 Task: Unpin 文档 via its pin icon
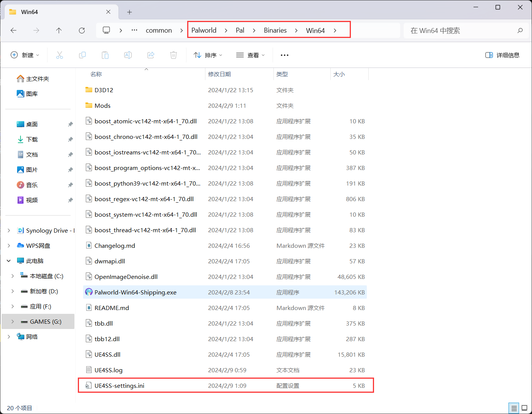70,154
